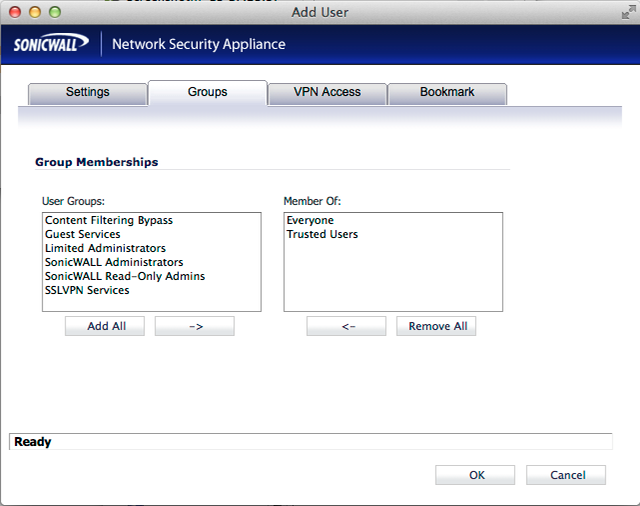Click the Remove All button

click(436, 326)
